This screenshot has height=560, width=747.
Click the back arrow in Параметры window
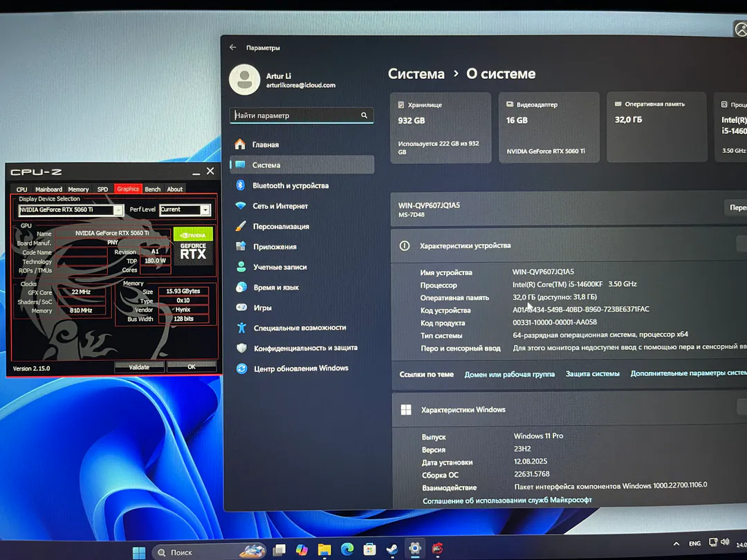(x=232, y=47)
